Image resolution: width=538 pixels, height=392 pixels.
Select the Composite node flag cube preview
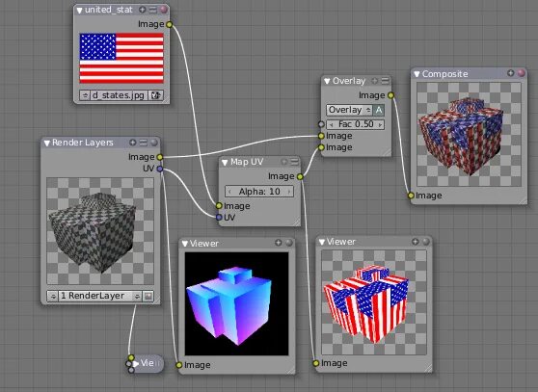(x=469, y=135)
